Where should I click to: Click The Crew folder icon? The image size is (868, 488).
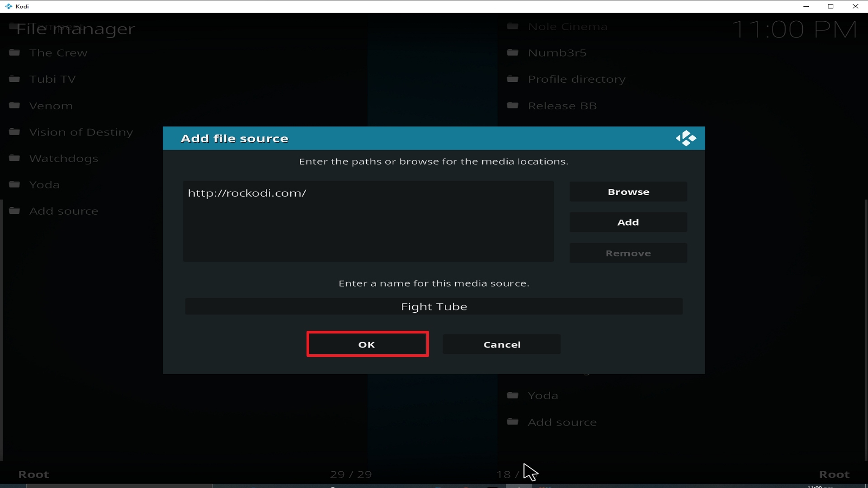[x=14, y=52]
